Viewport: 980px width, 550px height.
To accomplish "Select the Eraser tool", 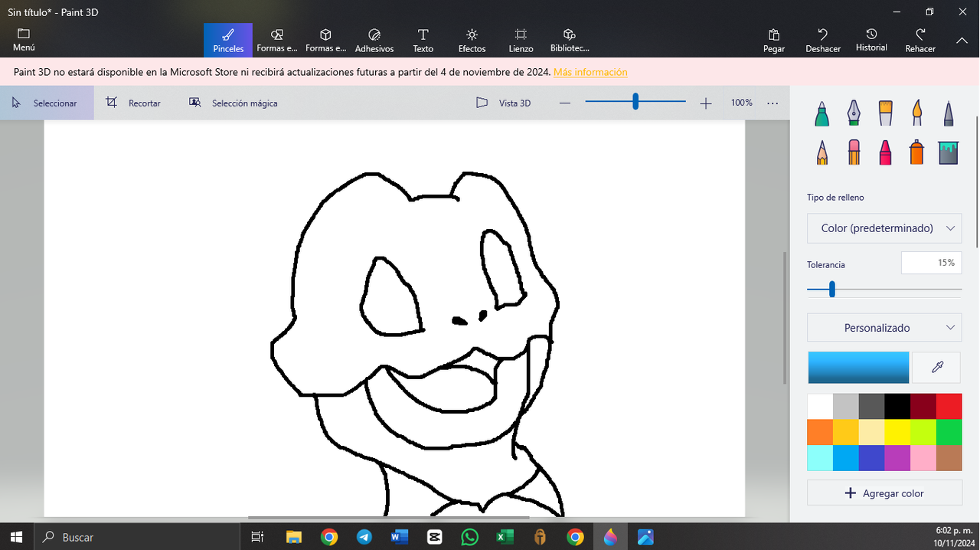I will click(x=854, y=152).
